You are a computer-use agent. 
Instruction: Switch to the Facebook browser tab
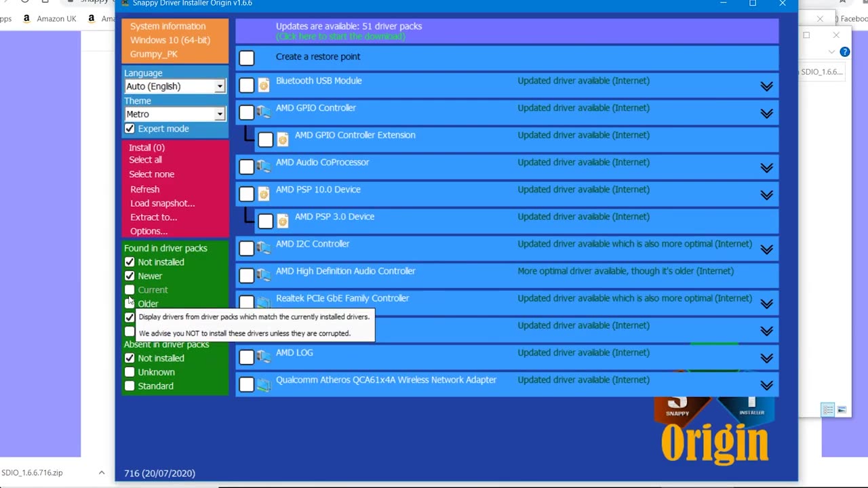(x=850, y=19)
